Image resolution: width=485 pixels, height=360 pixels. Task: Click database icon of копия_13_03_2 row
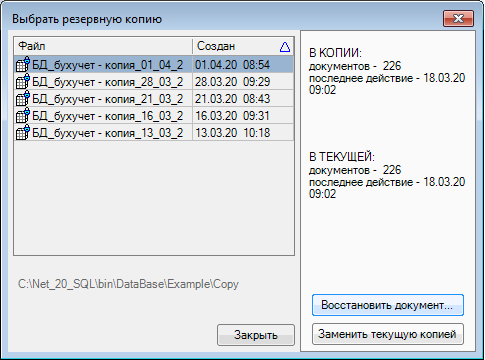pos(23,132)
